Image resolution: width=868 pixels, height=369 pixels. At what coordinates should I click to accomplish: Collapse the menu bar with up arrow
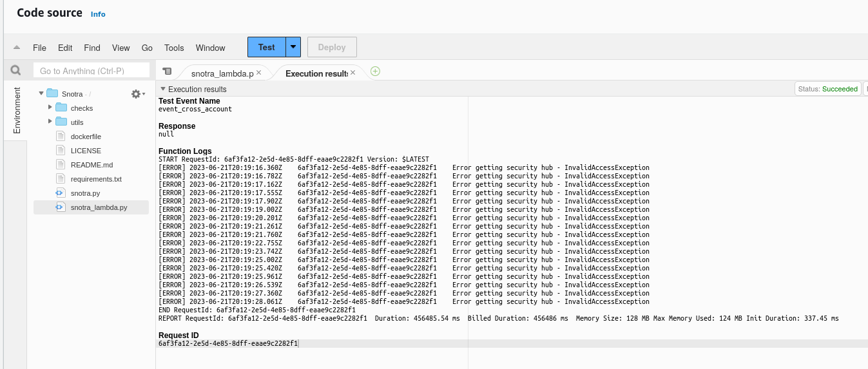(17, 48)
